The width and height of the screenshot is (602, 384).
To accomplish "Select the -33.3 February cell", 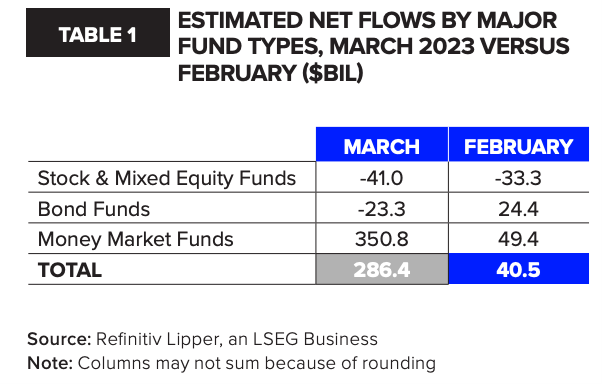I will [x=519, y=177].
